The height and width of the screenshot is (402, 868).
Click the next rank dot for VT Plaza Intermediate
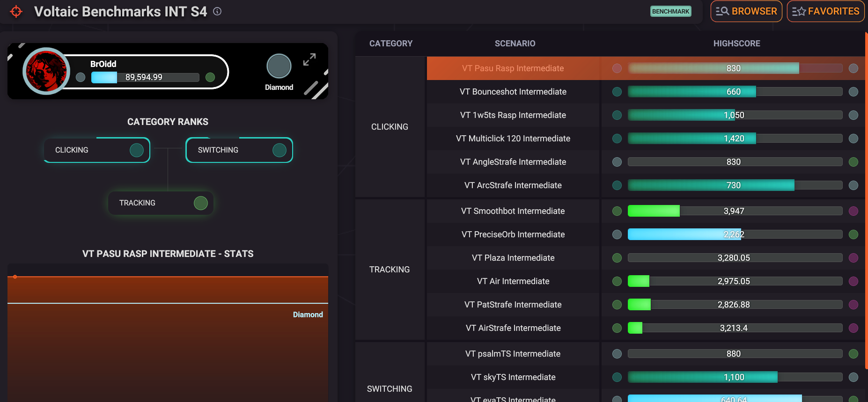(x=853, y=258)
